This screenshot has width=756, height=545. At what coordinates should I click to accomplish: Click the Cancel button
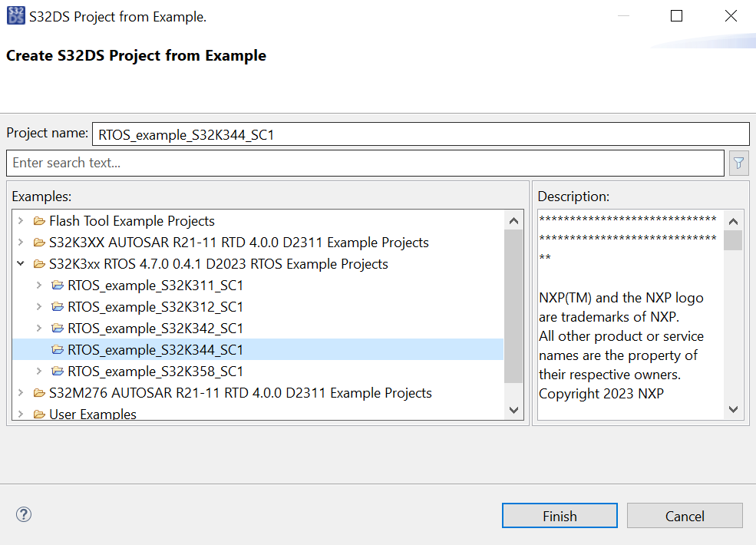point(685,515)
